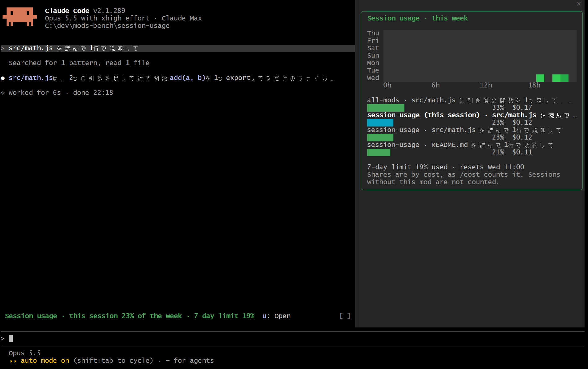Click the '7-day limit 19% used' line
Image resolution: width=588 pixels, height=369 pixels.
[407, 167]
